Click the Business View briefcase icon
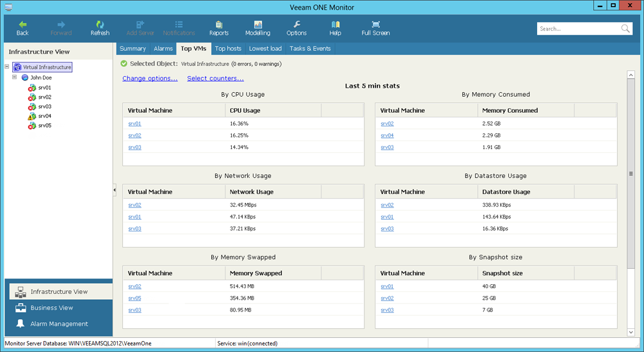This screenshot has height=352, width=644. coord(21,308)
